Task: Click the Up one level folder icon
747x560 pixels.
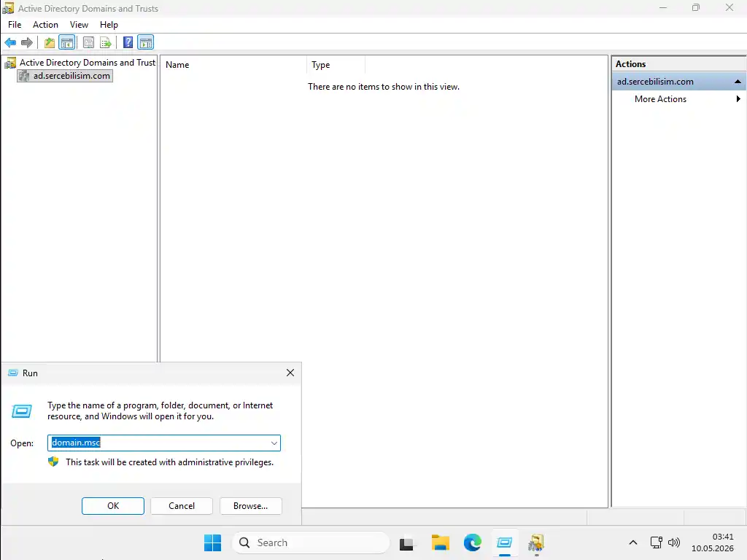Action: coord(50,43)
